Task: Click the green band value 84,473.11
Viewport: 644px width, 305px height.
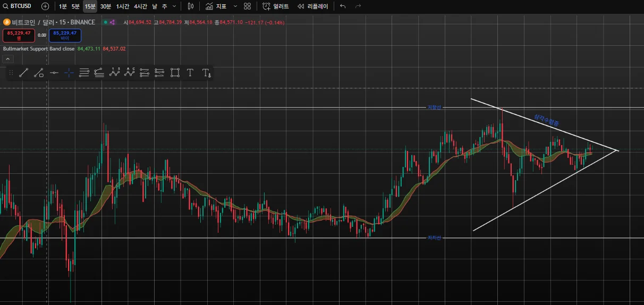Action: [89, 48]
